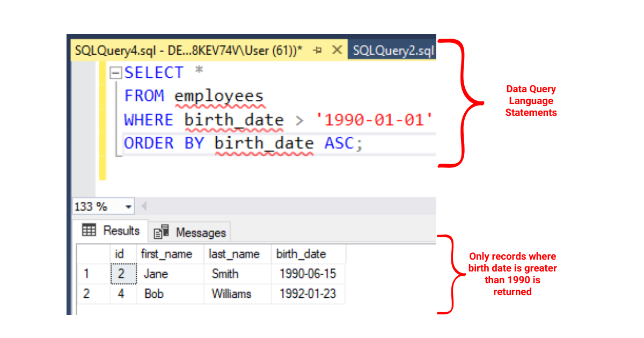Screen dimensions: 644x338
Task: Close the SQLQuery4.sql tab
Action: (x=337, y=50)
